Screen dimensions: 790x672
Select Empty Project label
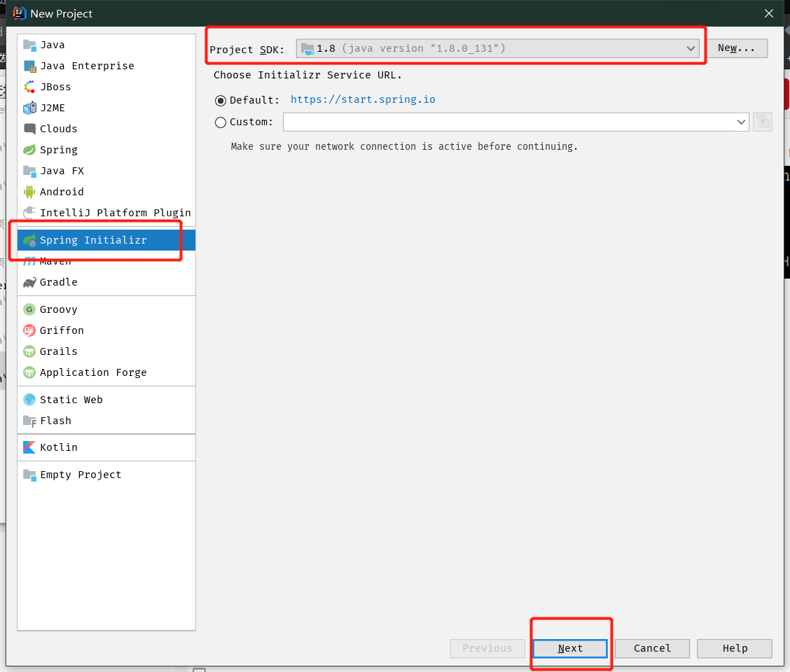click(81, 475)
